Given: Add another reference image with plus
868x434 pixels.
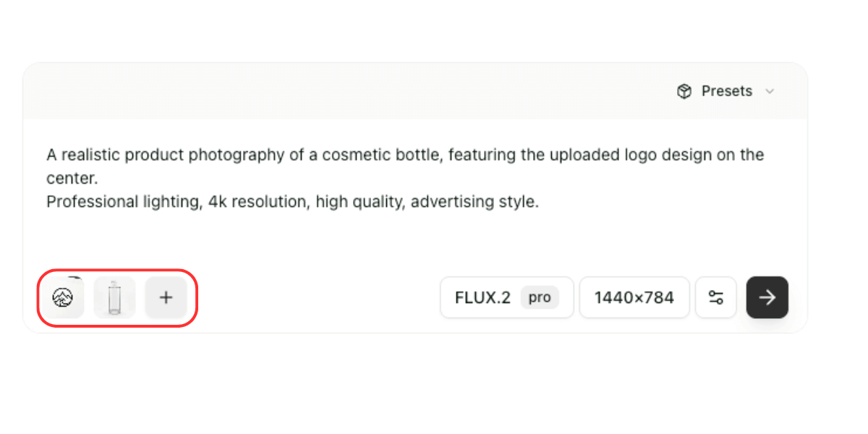Looking at the screenshot, I should [166, 297].
